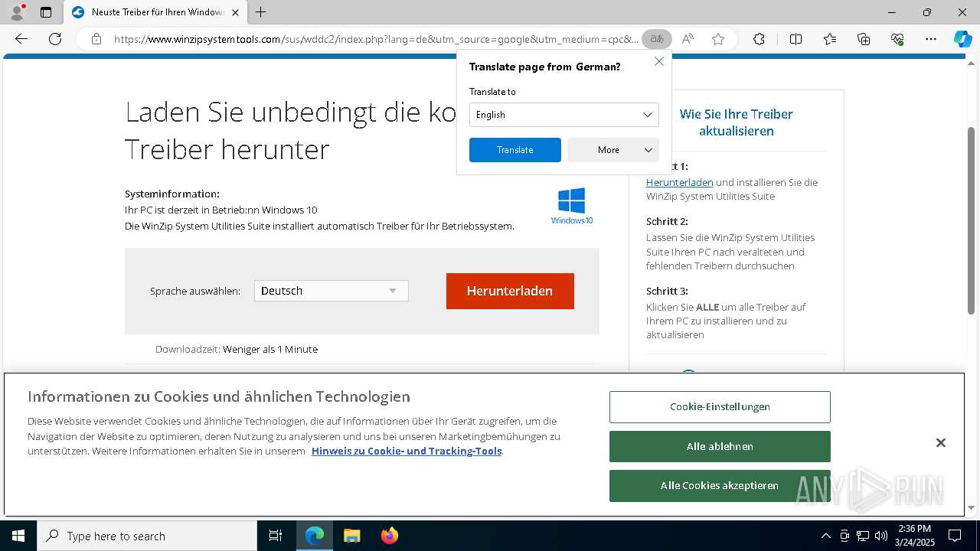980x551 pixels.
Task: Click the blue Translate button
Action: point(515,150)
